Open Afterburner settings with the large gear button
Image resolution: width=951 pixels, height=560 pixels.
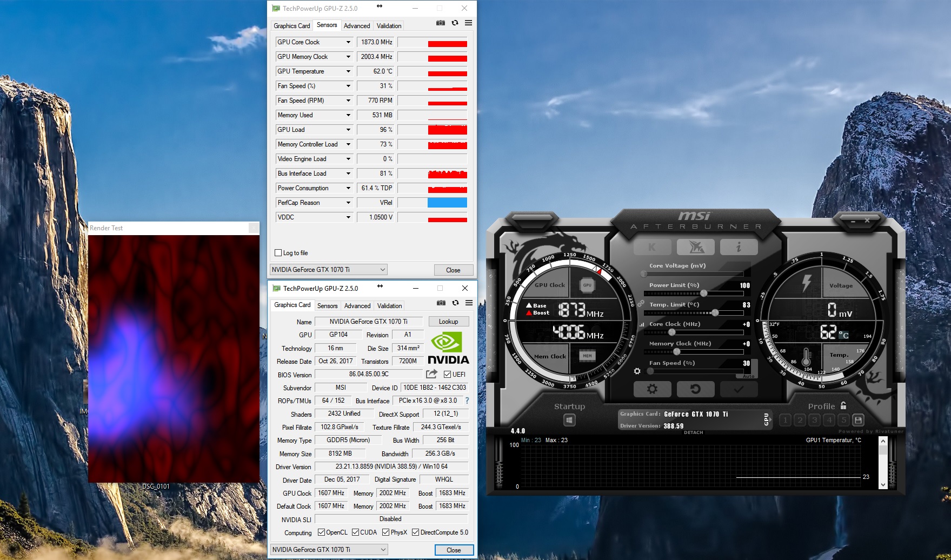(x=652, y=389)
